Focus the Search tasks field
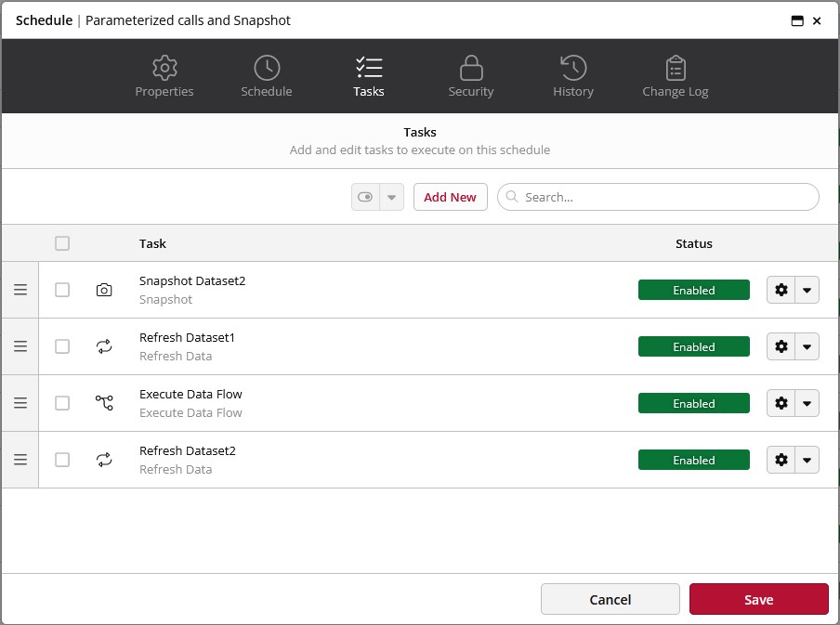Screen dimensions: 840x625 pos(658,197)
